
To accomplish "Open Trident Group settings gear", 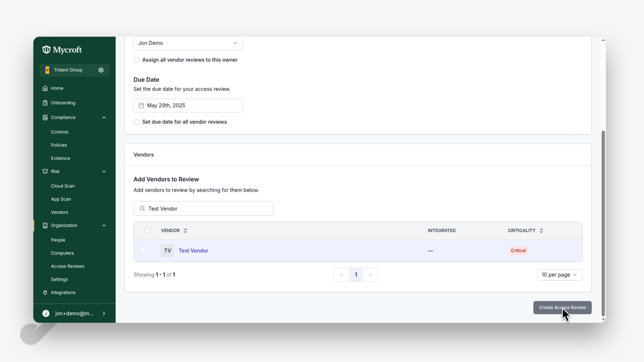I will coord(101,70).
